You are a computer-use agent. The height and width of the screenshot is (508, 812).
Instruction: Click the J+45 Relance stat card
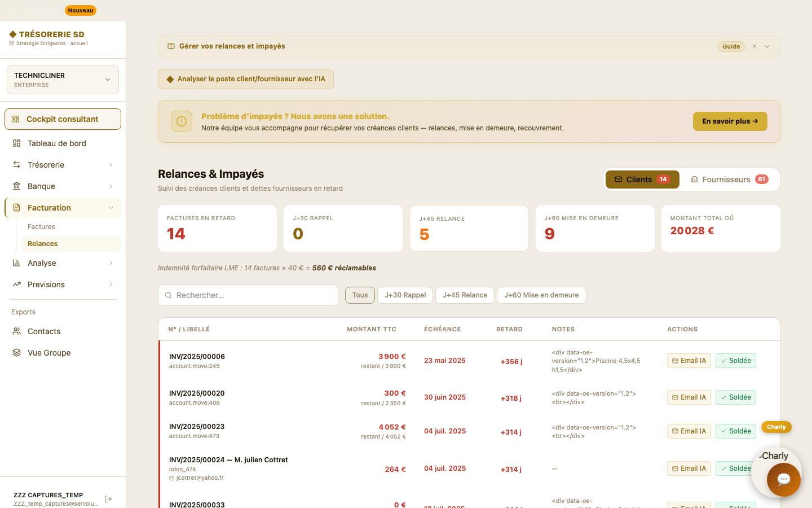tap(469, 228)
